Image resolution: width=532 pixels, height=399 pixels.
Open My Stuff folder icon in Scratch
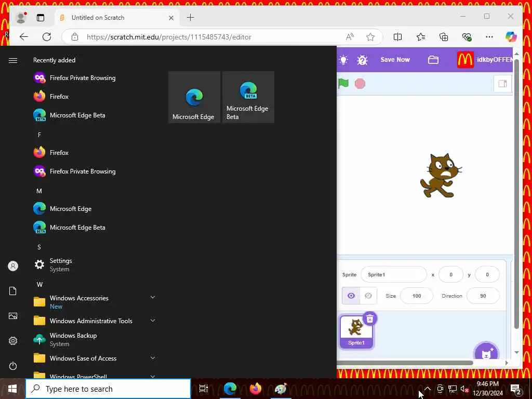coord(433,60)
